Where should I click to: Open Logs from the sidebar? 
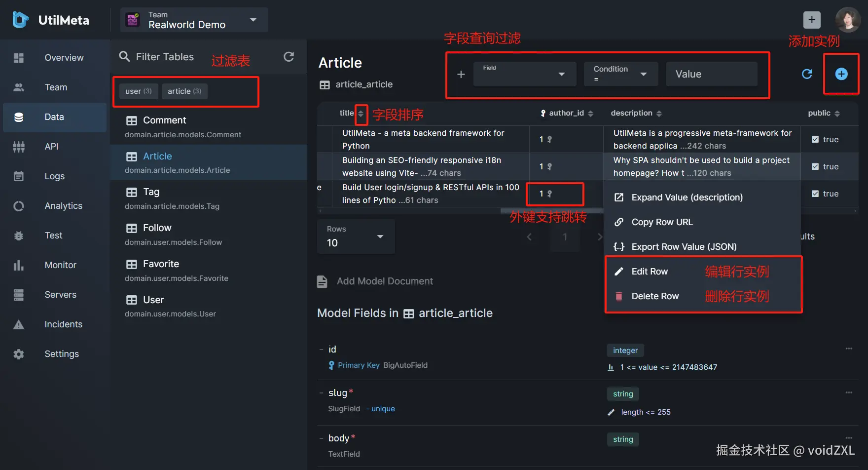54,176
